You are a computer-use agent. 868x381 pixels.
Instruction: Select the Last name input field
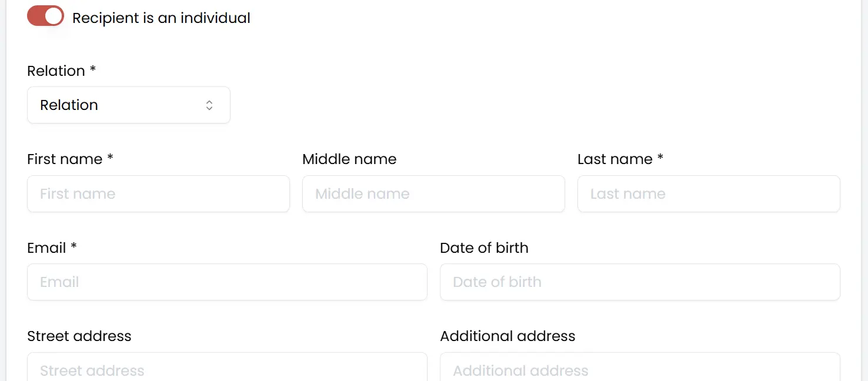pyautogui.click(x=709, y=194)
